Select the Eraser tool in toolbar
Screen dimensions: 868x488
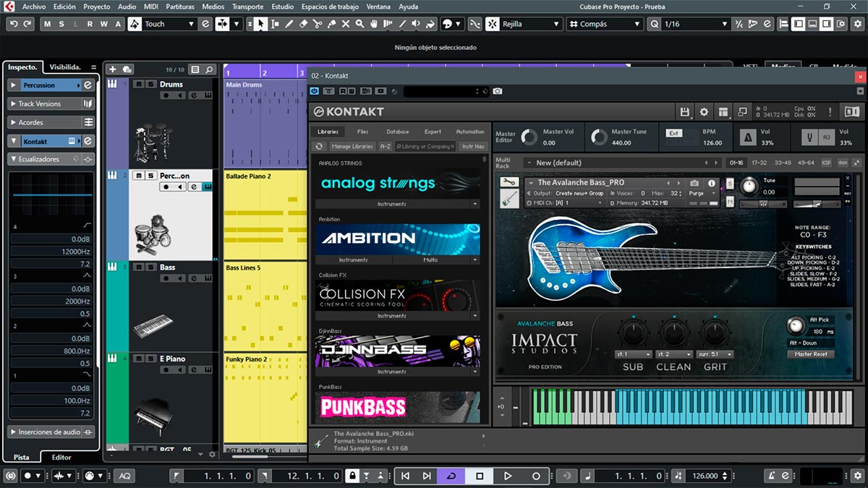[x=303, y=24]
